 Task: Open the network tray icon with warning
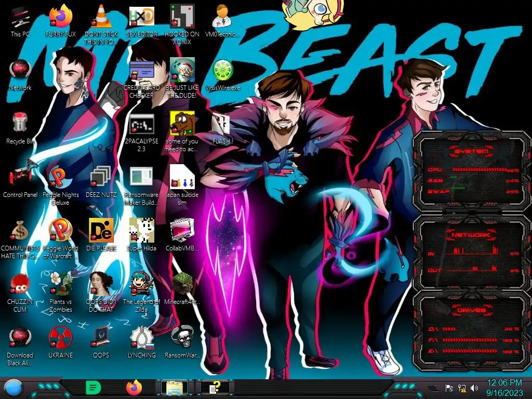click(462, 388)
